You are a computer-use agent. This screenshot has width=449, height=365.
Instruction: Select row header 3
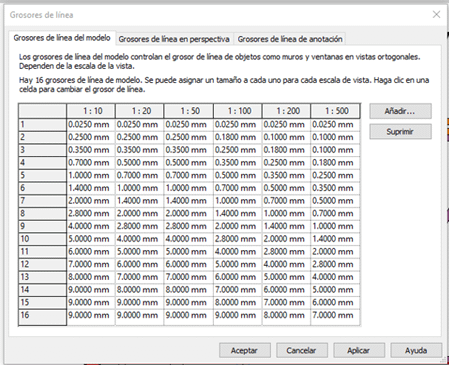point(42,150)
